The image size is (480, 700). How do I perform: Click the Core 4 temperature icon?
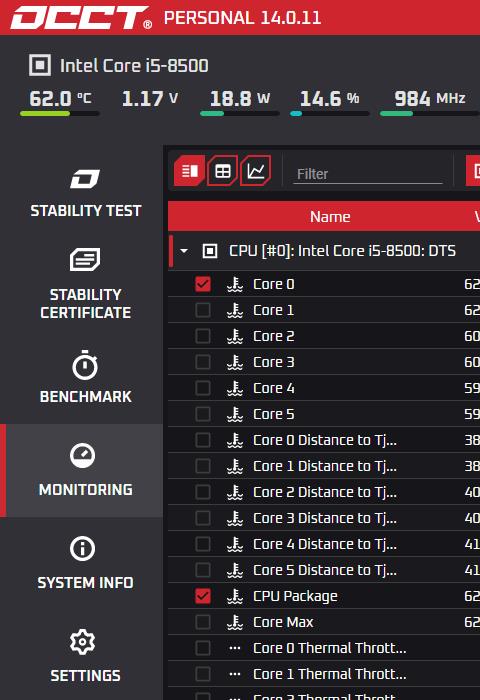[235, 388]
